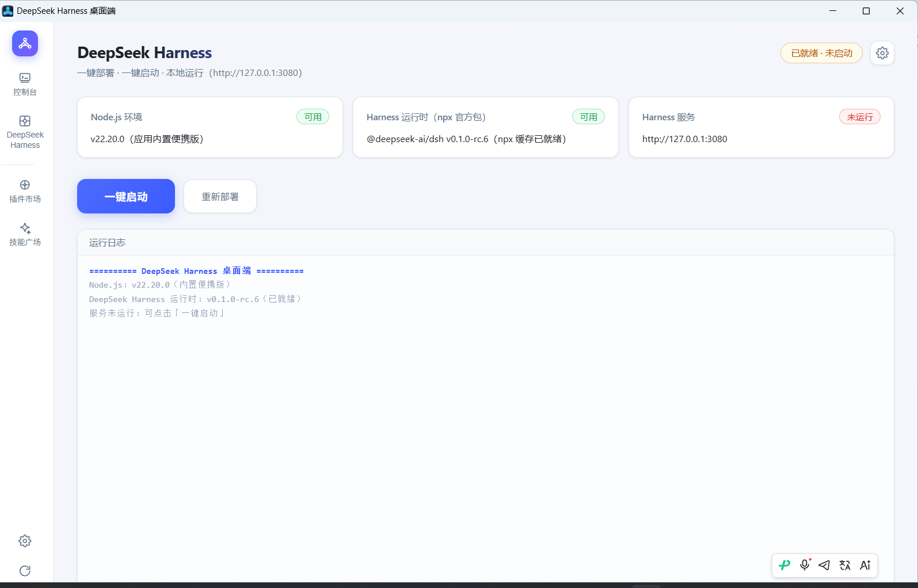
Task: Select DeepSeek Harness in the sidebar
Action: point(25,132)
